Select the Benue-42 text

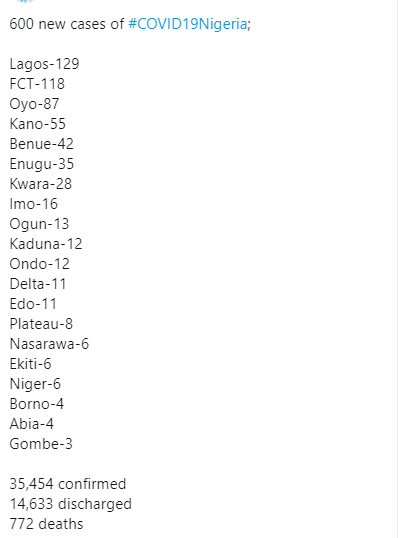tap(42, 144)
